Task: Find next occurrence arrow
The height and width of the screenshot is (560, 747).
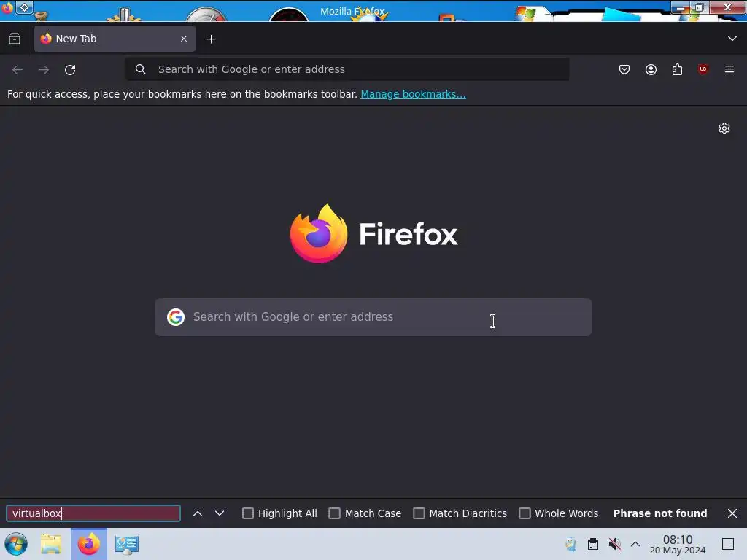Action: 219,513
